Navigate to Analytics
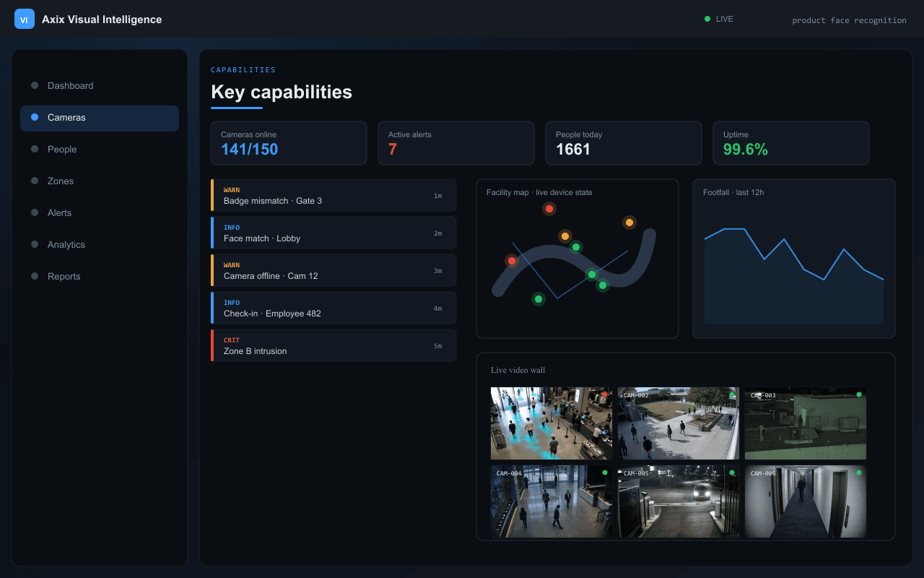The width and height of the screenshot is (924, 578). 100,245
